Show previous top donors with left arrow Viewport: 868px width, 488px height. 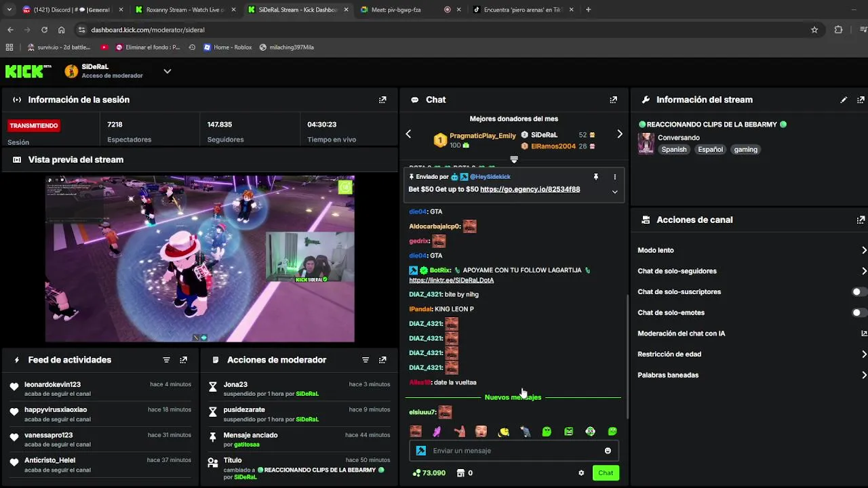408,134
